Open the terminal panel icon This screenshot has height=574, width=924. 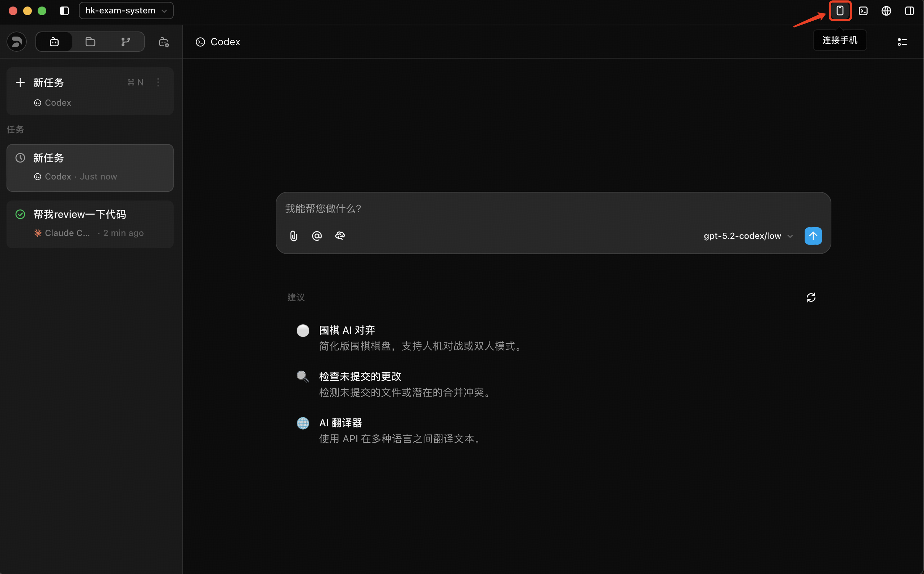[863, 10]
